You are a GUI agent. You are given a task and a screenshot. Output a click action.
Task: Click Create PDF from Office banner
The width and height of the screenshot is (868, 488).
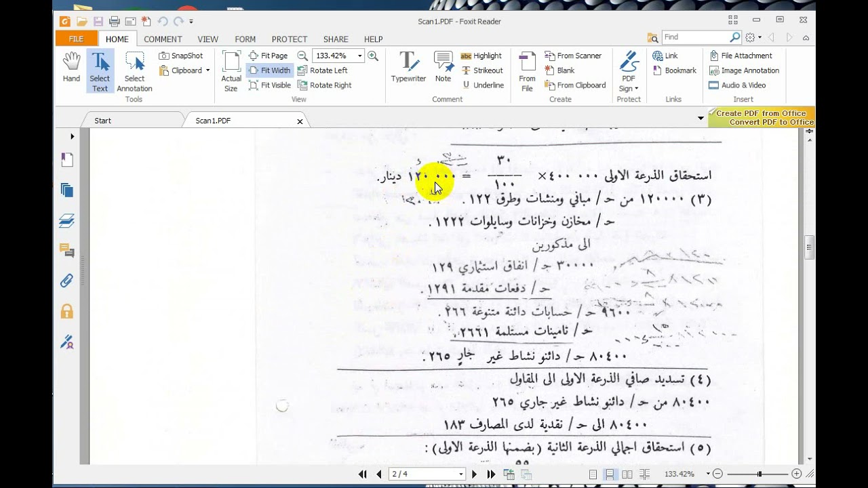pos(761,117)
